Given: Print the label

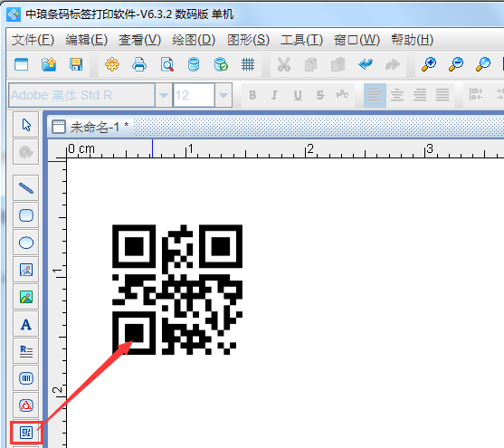Looking at the screenshot, I should point(139,64).
